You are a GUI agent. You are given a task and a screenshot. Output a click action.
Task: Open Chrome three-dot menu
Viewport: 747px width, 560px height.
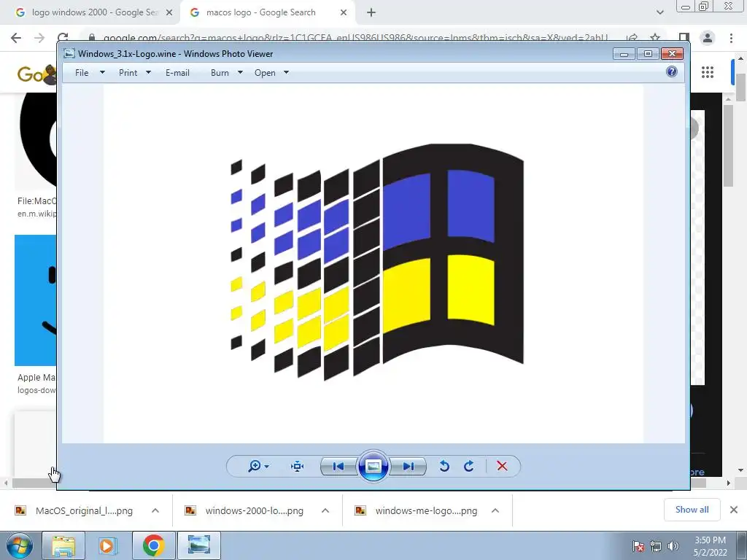(x=731, y=38)
